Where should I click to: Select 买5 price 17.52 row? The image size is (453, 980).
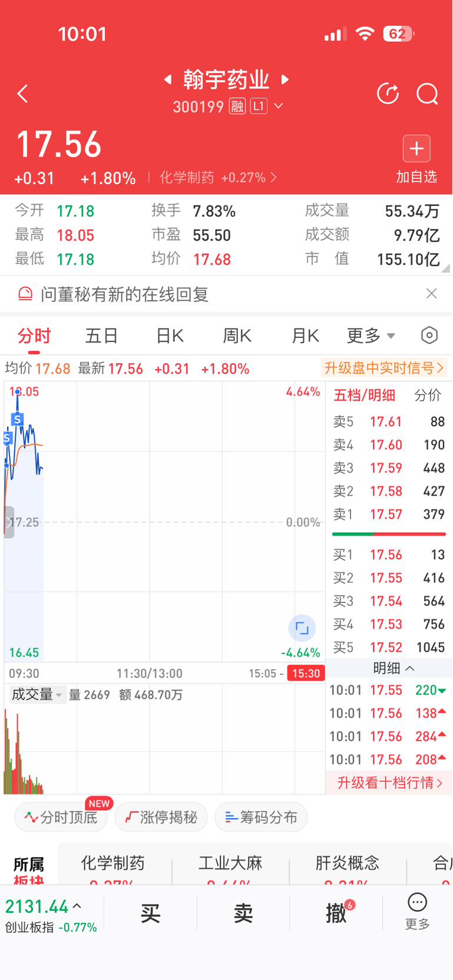coord(389,647)
